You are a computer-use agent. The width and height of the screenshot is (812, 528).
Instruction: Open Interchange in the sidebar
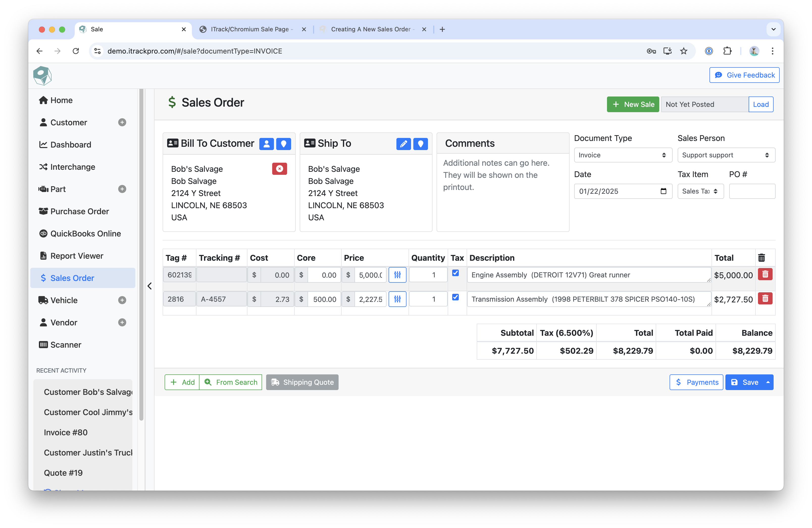(72, 167)
